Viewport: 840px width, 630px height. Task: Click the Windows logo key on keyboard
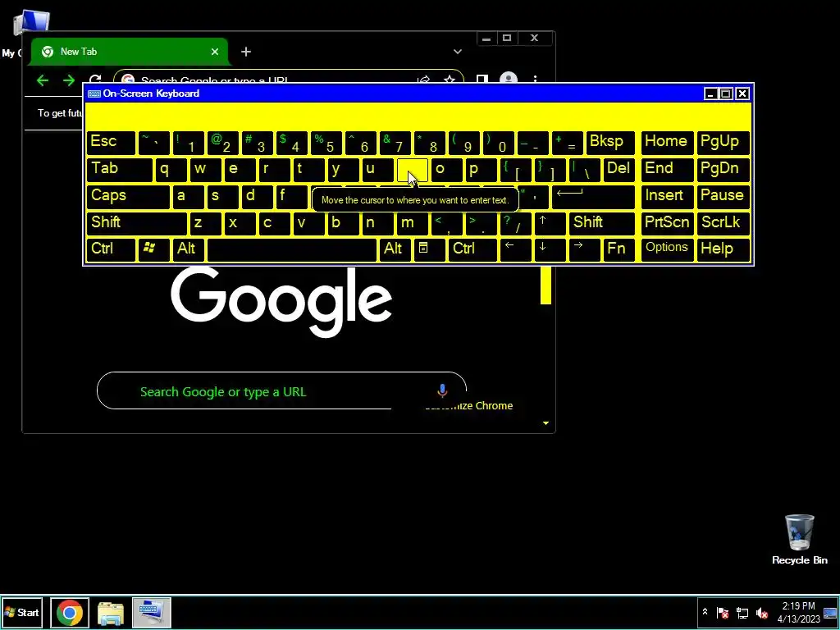[x=153, y=249]
